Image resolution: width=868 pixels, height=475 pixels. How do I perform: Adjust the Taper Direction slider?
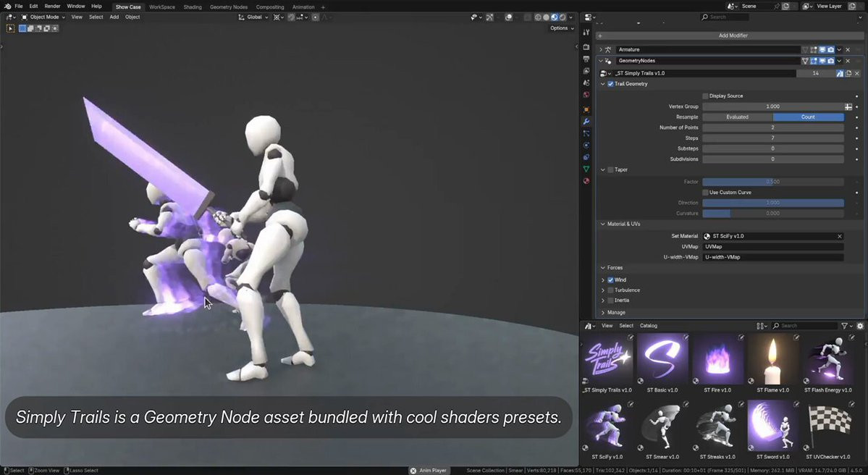tap(773, 203)
